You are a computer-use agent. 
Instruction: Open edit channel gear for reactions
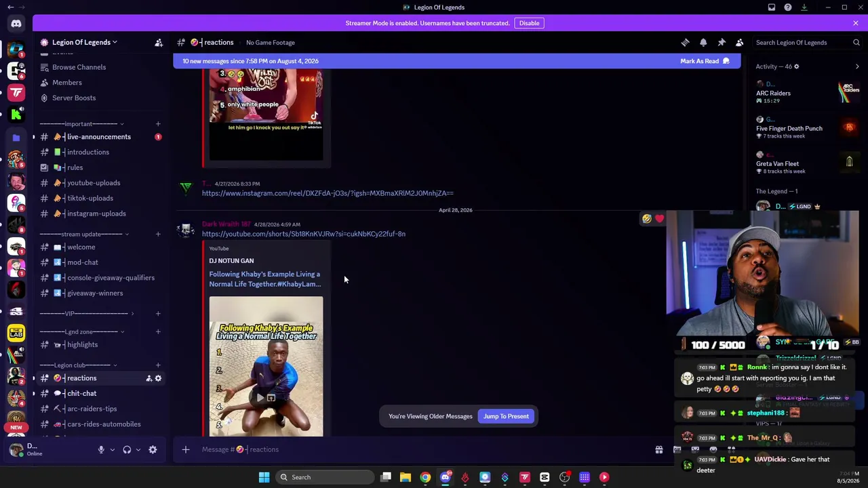pyautogui.click(x=158, y=378)
